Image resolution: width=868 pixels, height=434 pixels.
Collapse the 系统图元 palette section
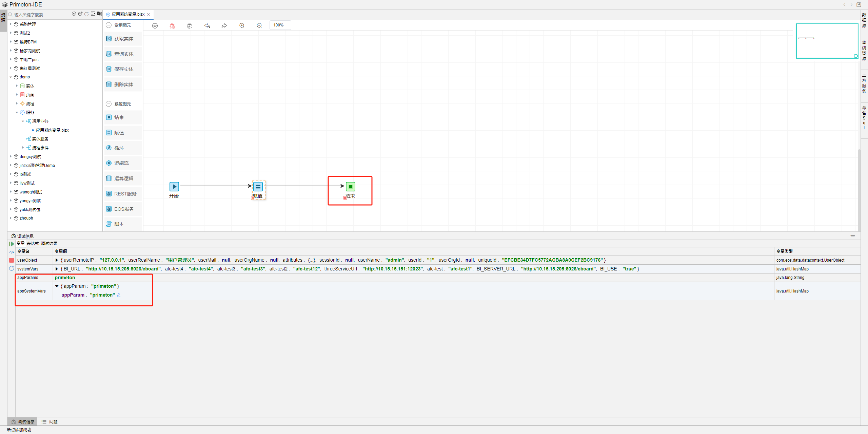click(108, 104)
